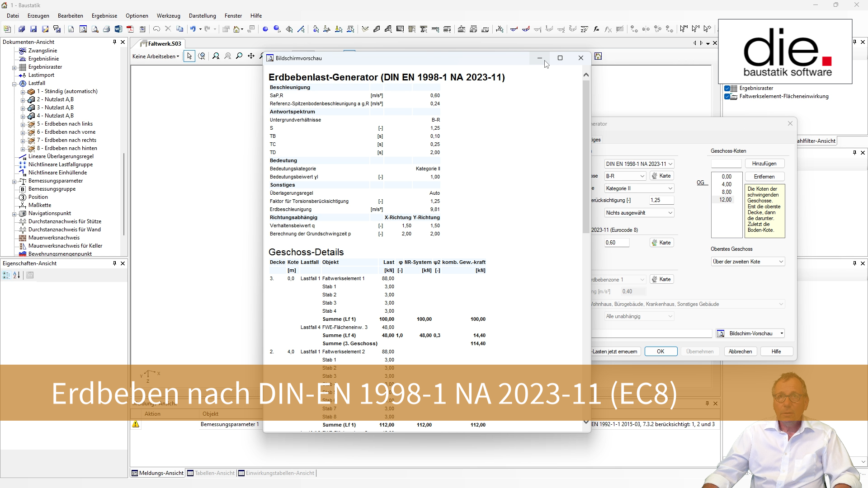Screen dimensions: 868x488
Task: Switch to Tabellen-Ansicht tab
Action: (211, 473)
